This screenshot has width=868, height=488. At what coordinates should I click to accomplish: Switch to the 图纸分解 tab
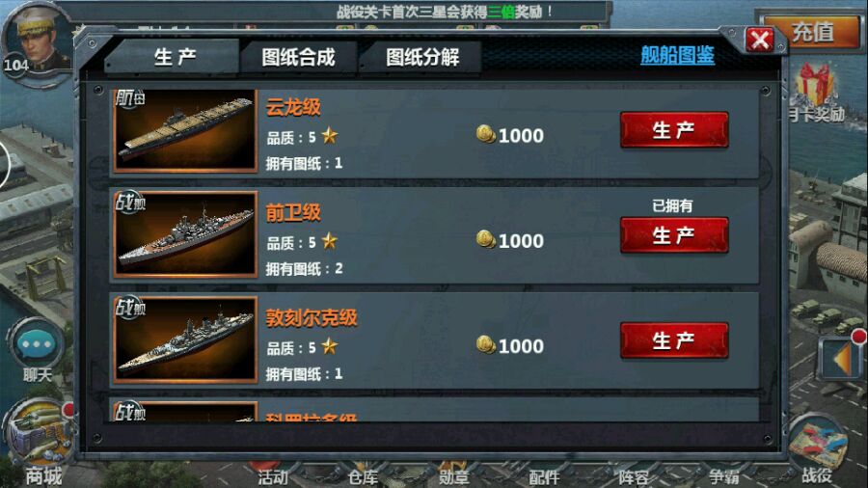point(422,57)
